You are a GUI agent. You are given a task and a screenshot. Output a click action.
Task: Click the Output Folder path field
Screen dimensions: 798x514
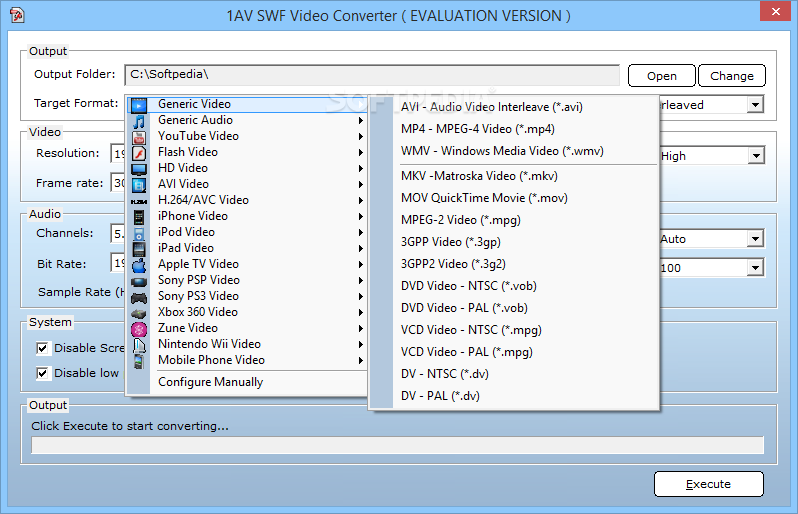click(x=372, y=75)
